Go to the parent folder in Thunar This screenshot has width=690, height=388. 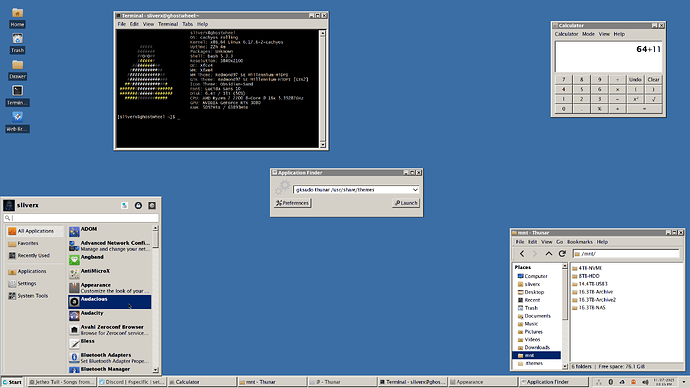[548, 253]
